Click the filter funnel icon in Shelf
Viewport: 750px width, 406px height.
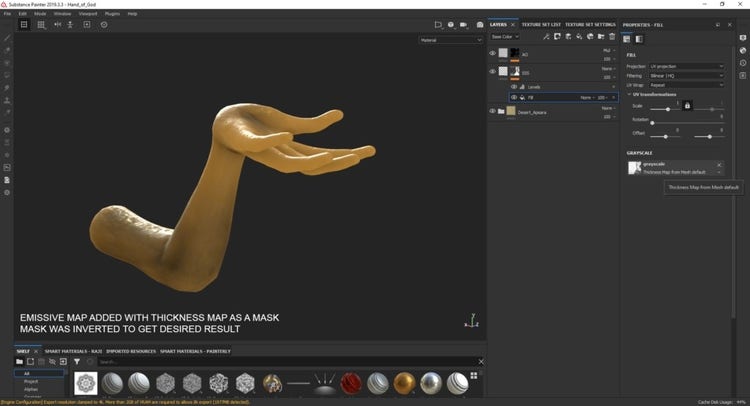point(76,361)
